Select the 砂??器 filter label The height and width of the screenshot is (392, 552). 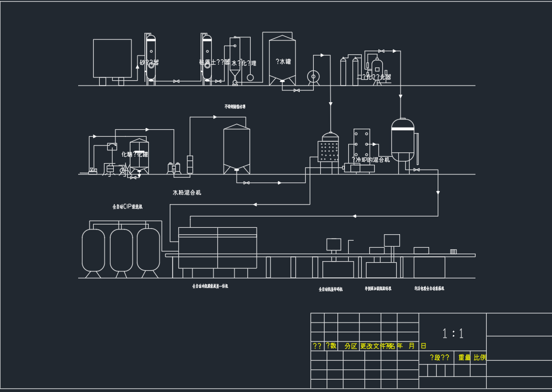pos(149,62)
